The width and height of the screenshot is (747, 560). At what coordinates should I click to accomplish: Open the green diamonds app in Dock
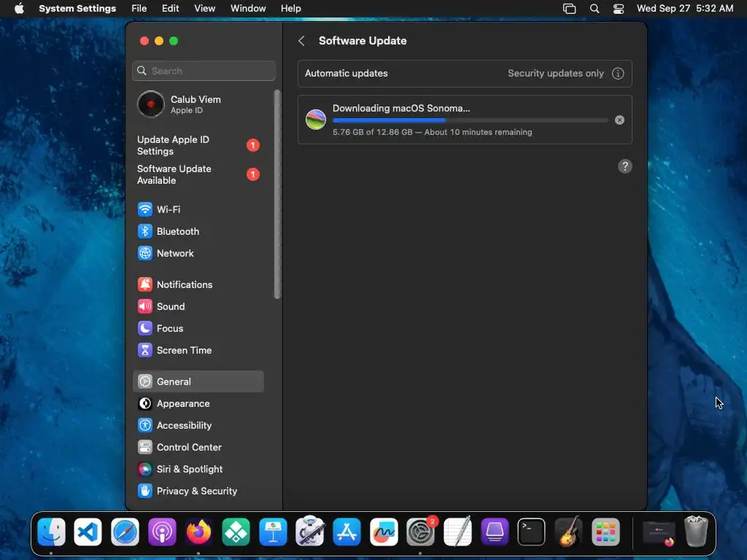(236, 532)
